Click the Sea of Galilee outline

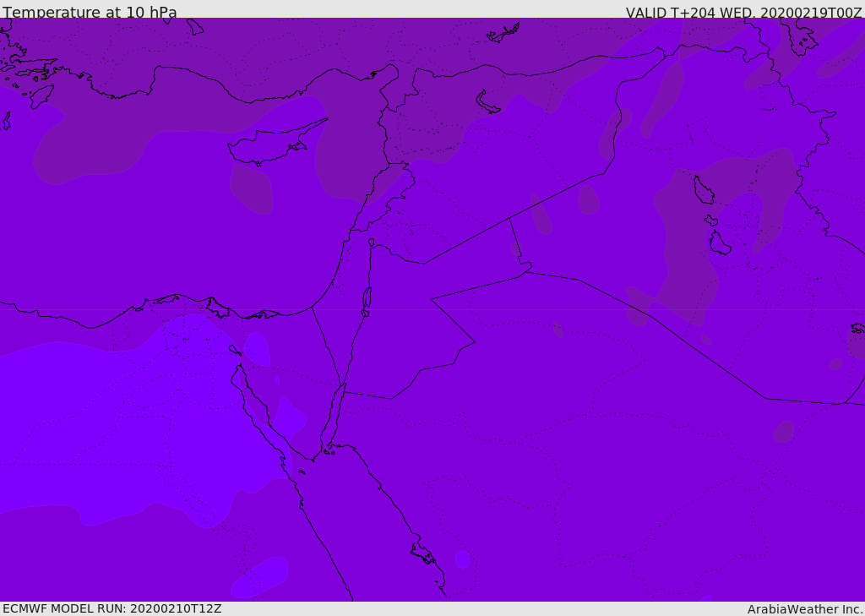coord(372,243)
